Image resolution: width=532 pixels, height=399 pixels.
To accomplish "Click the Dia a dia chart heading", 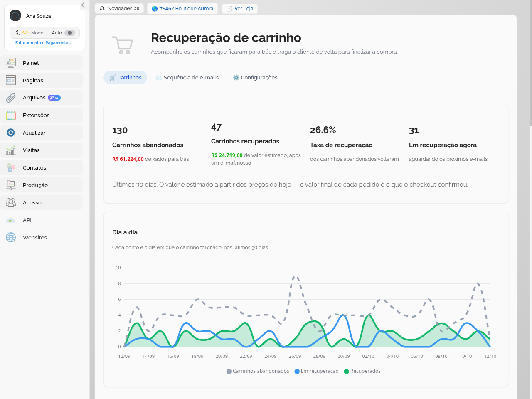I will point(125,232).
